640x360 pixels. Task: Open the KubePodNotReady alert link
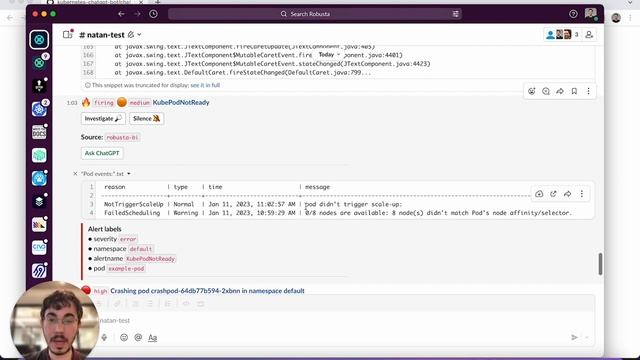pyautogui.click(x=181, y=102)
